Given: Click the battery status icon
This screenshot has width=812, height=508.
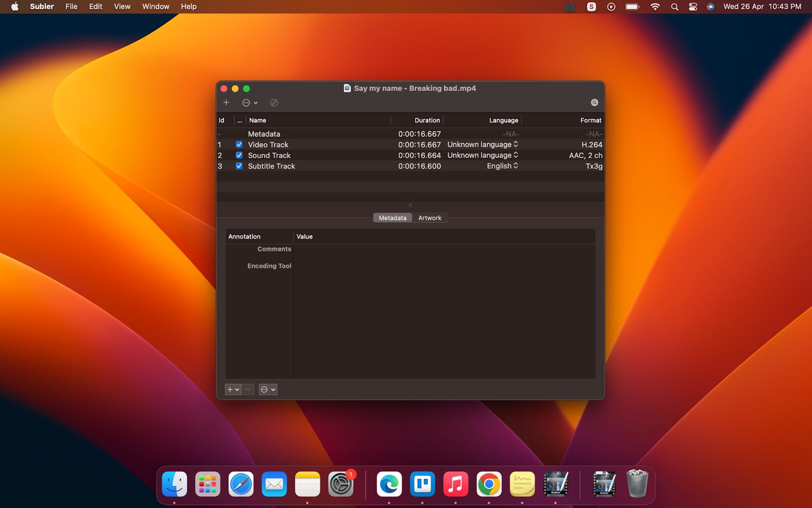Looking at the screenshot, I should (x=632, y=7).
